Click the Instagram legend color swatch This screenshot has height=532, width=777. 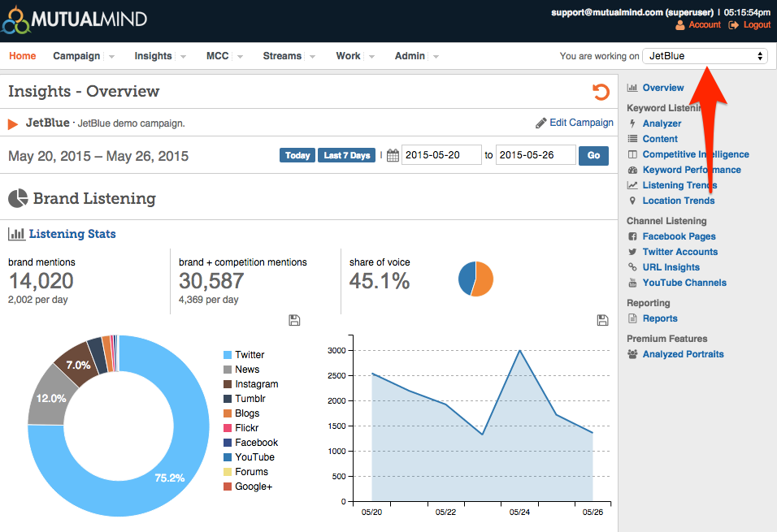[228, 384]
